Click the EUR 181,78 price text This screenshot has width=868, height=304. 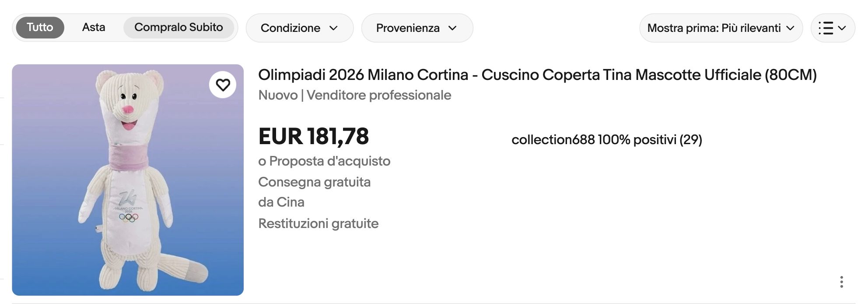tap(314, 137)
